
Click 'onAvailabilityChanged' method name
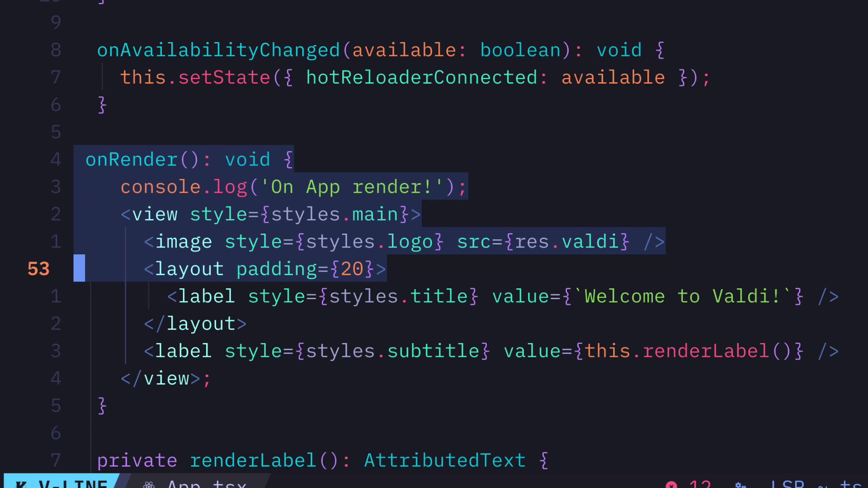coord(218,50)
